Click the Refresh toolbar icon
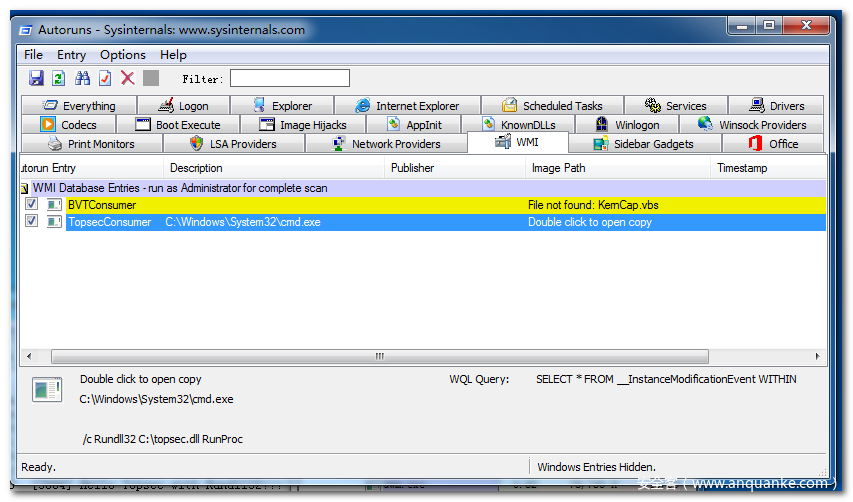 click(x=59, y=78)
